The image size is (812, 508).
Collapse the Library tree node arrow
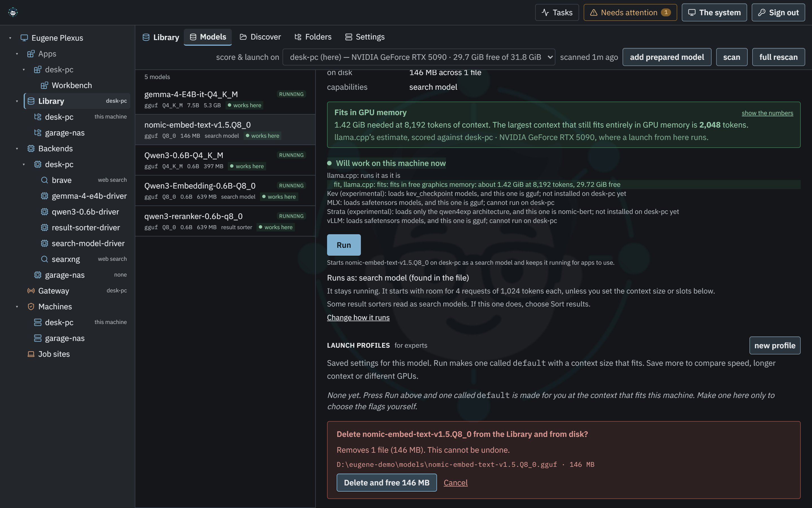[17, 101]
